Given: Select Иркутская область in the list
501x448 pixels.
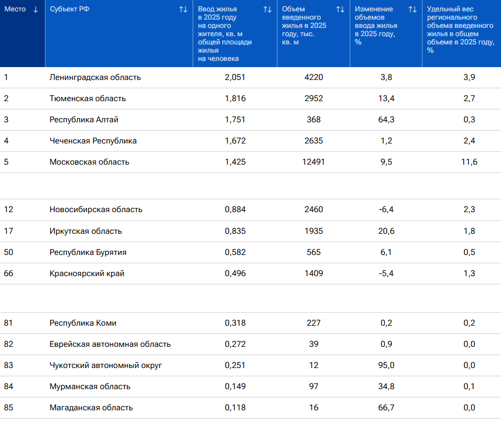Looking at the screenshot, I should point(86,231).
